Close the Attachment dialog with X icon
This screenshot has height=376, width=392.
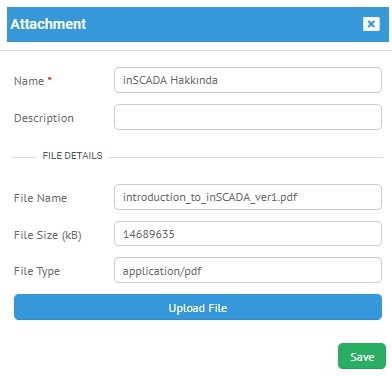[371, 24]
